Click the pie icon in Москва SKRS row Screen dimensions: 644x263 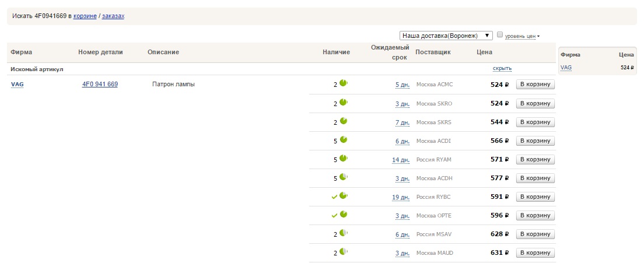tap(344, 121)
